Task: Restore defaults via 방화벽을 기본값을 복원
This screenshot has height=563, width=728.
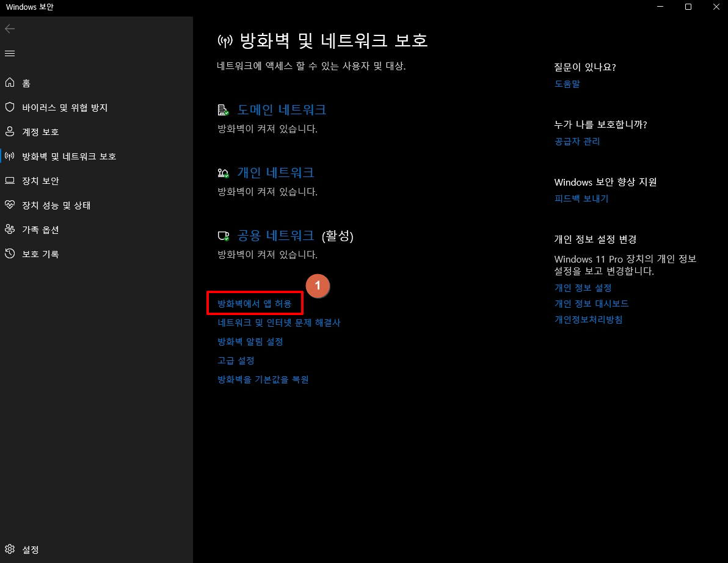Action: 263,379
